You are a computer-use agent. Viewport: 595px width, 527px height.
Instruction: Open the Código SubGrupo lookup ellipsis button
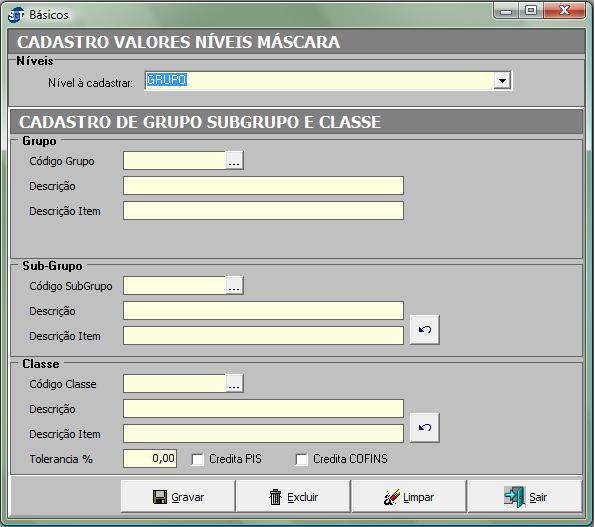pyautogui.click(x=234, y=285)
